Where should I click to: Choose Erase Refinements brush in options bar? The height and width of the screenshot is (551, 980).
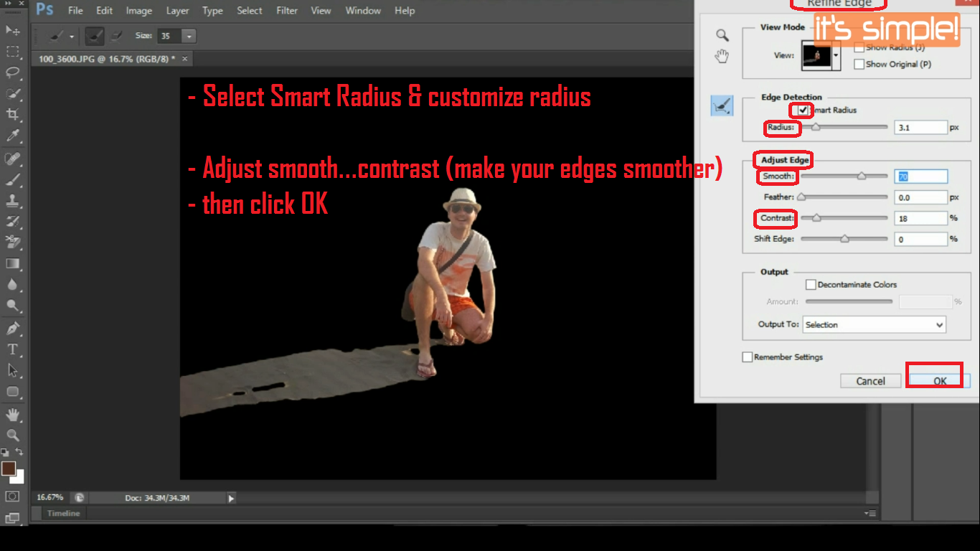[x=116, y=36]
